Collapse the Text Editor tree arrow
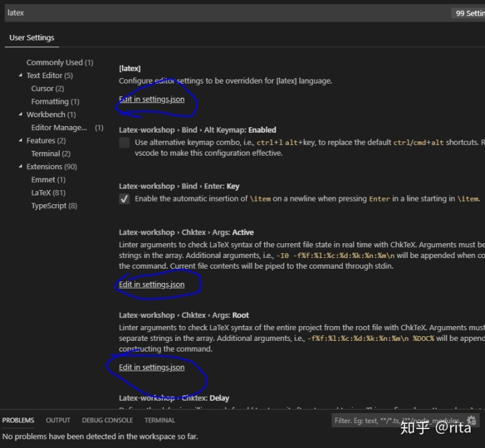The image size is (485, 448). [x=20, y=75]
